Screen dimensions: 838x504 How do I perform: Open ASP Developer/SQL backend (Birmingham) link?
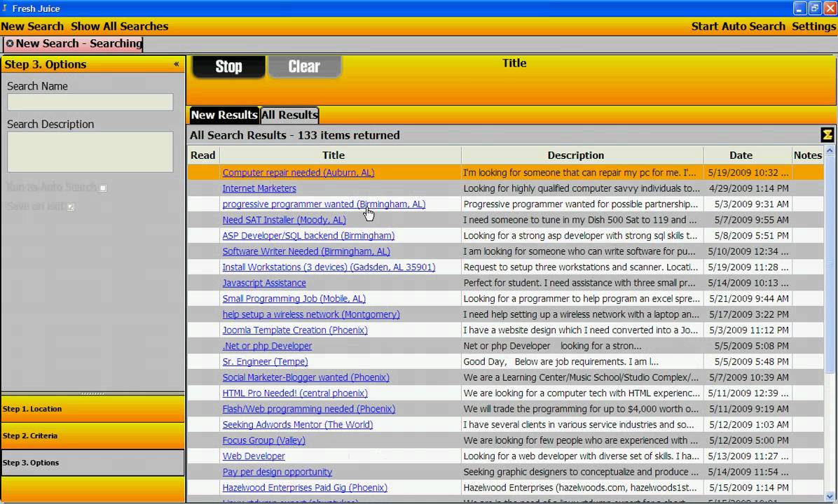tap(308, 235)
